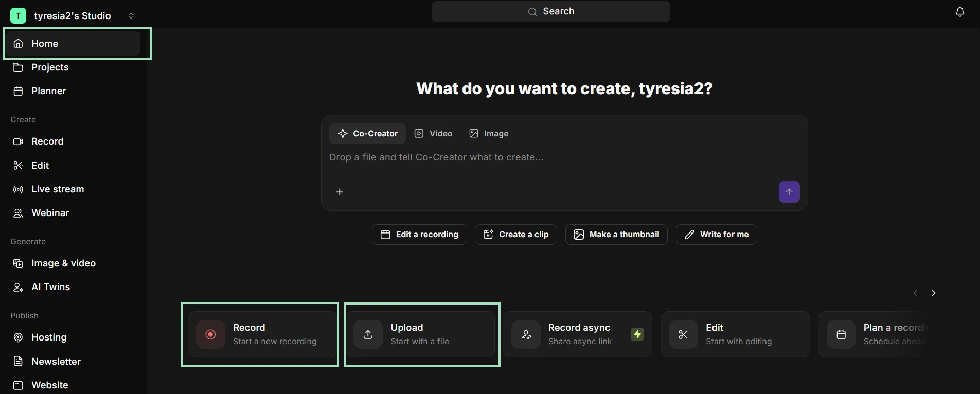Open the Edit card, Start with editing

pos(735,334)
